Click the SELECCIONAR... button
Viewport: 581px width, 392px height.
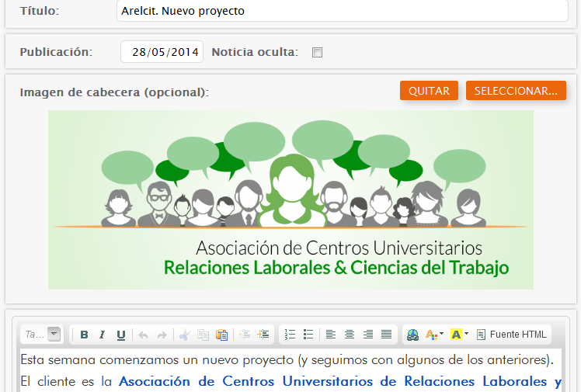(516, 91)
